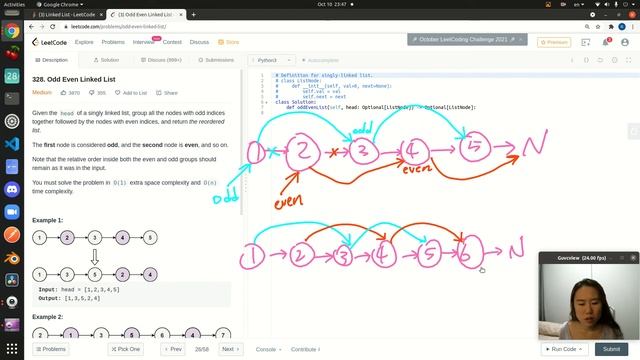Submit the solution
Viewport: 640px width, 360px height.
(611, 349)
